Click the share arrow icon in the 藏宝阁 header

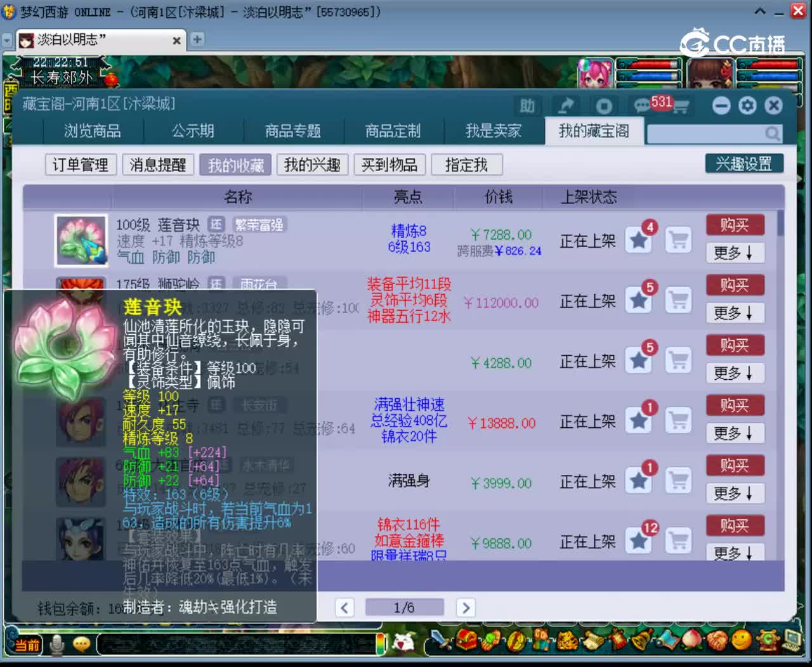pos(566,106)
